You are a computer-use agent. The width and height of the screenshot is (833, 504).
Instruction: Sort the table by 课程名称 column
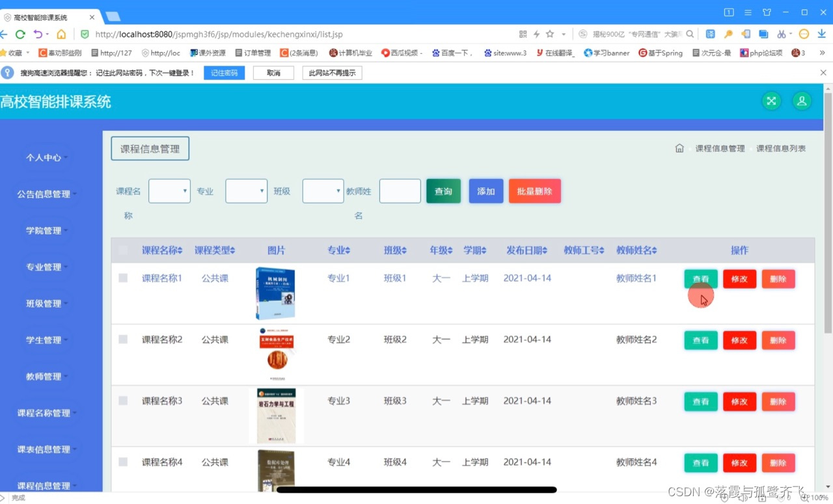[x=162, y=250]
